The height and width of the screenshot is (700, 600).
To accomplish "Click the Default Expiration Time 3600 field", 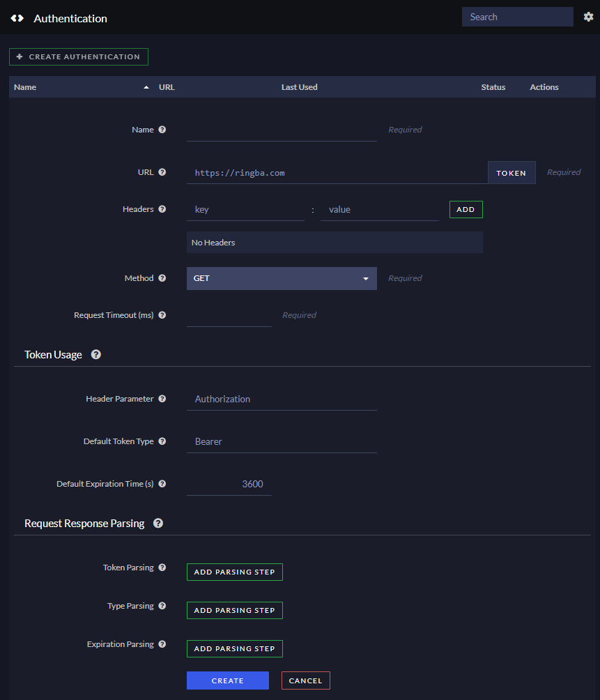I will [x=229, y=484].
